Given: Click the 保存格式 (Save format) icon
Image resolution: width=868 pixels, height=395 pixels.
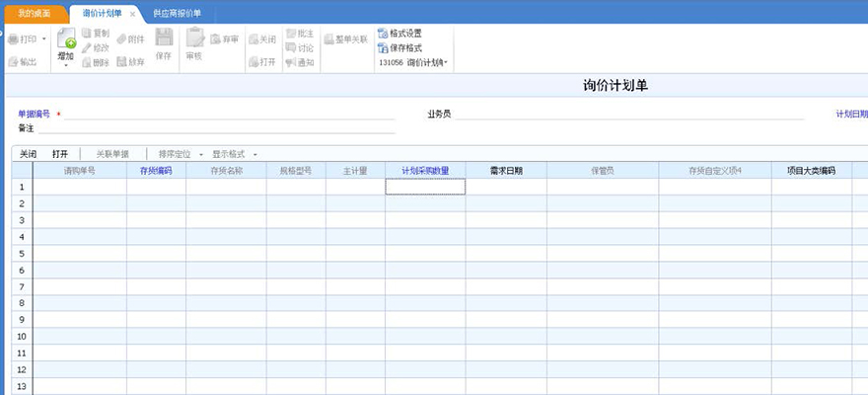Looking at the screenshot, I should point(383,47).
